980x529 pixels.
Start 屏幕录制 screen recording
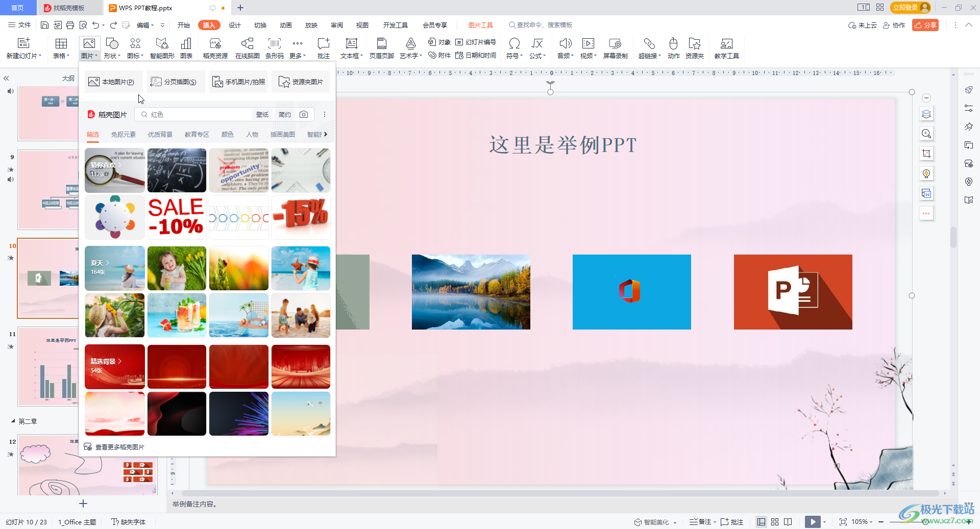616,48
